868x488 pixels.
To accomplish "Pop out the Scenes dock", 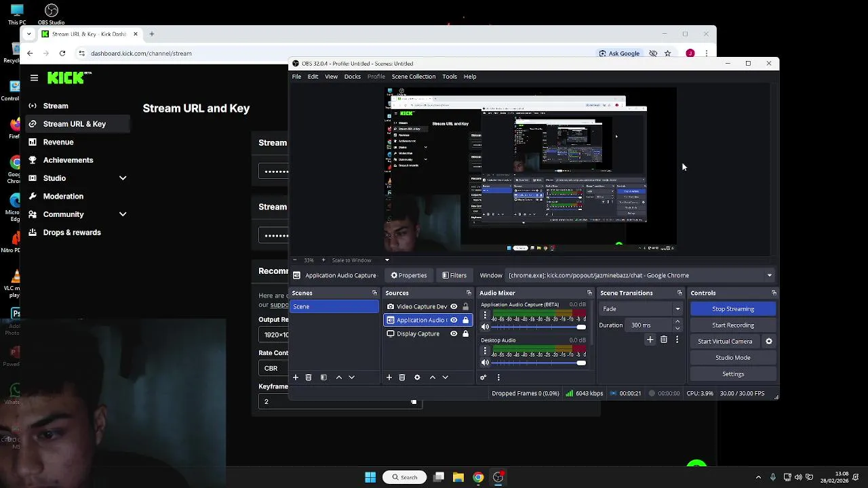I will [x=374, y=293].
